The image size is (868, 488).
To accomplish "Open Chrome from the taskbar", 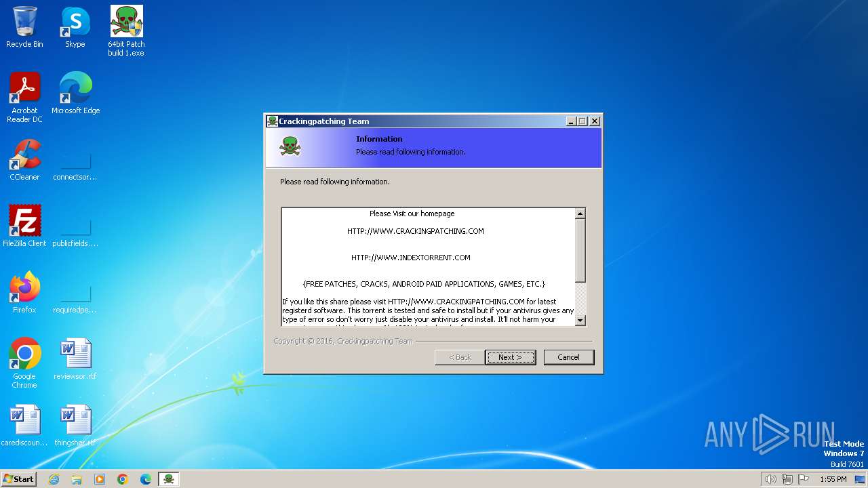I will [123, 479].
